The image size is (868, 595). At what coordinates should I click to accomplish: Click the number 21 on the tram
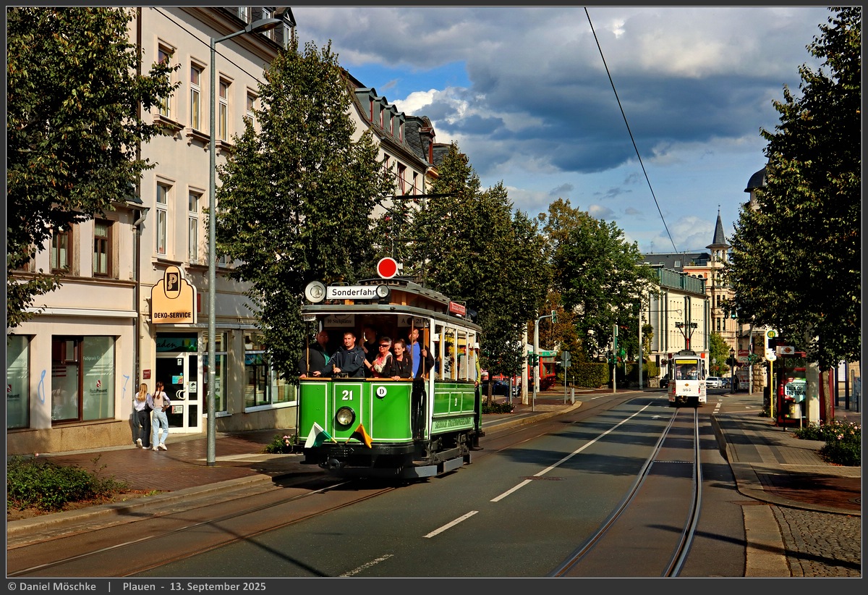point(347,394)
